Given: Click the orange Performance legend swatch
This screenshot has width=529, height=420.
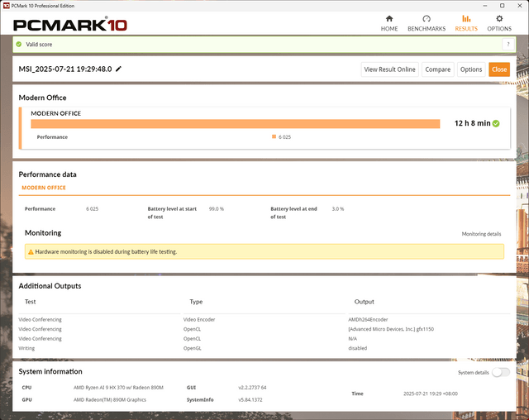Looking at the screenshot, I should [x=274, y=136].
